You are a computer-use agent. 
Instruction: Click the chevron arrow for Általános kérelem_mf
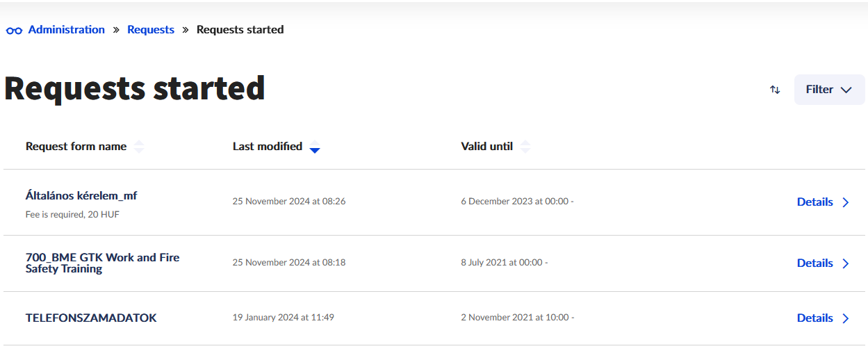(846, 202)
